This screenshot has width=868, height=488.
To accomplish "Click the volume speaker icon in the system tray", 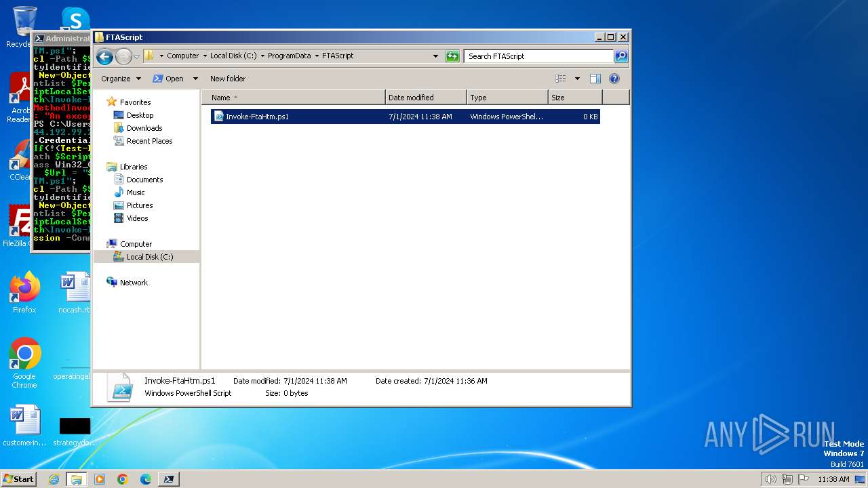I will 770,479.
